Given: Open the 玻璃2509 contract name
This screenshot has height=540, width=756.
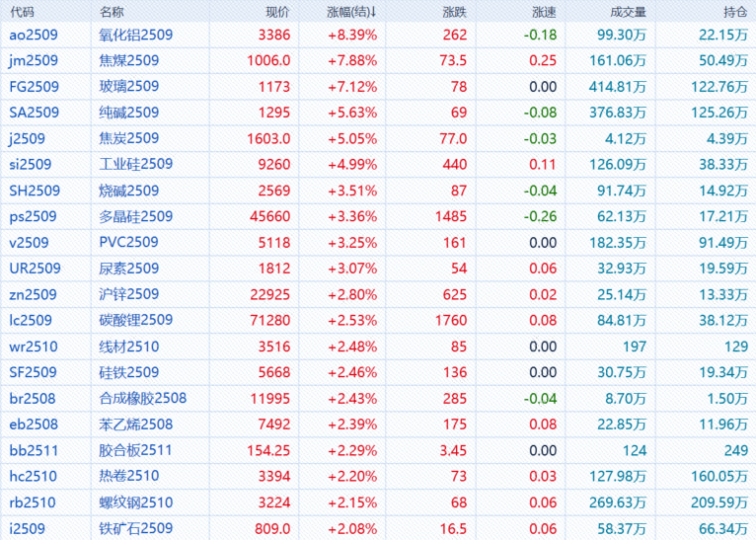Looking at the screenshot, I should 128,87.
